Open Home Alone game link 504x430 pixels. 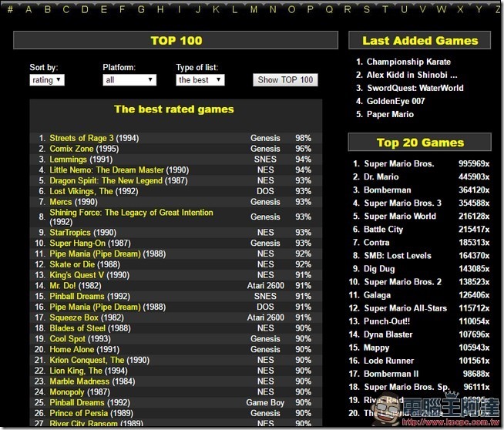[72, 349]
